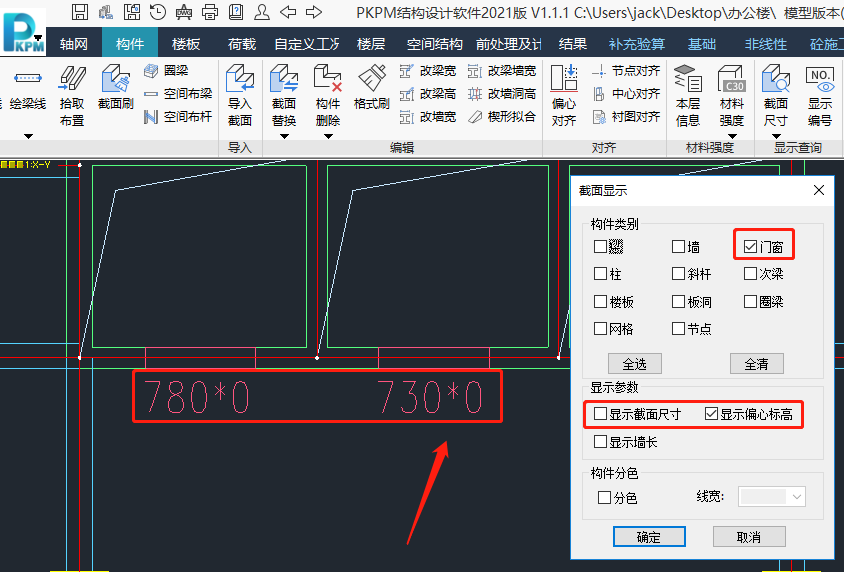Screen dimensions: 844x572
Task: Click the 全选 button
Action: click(635, 364)
